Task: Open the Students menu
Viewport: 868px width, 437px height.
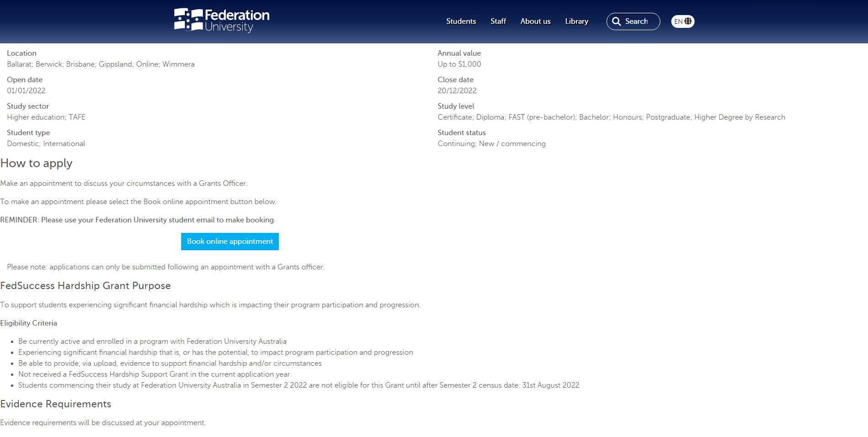Action: (x=461, y=21)
